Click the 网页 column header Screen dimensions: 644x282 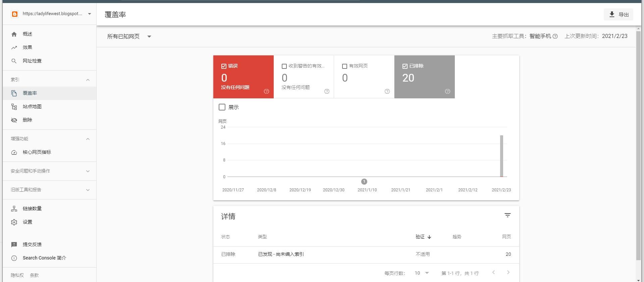(506, 237)
